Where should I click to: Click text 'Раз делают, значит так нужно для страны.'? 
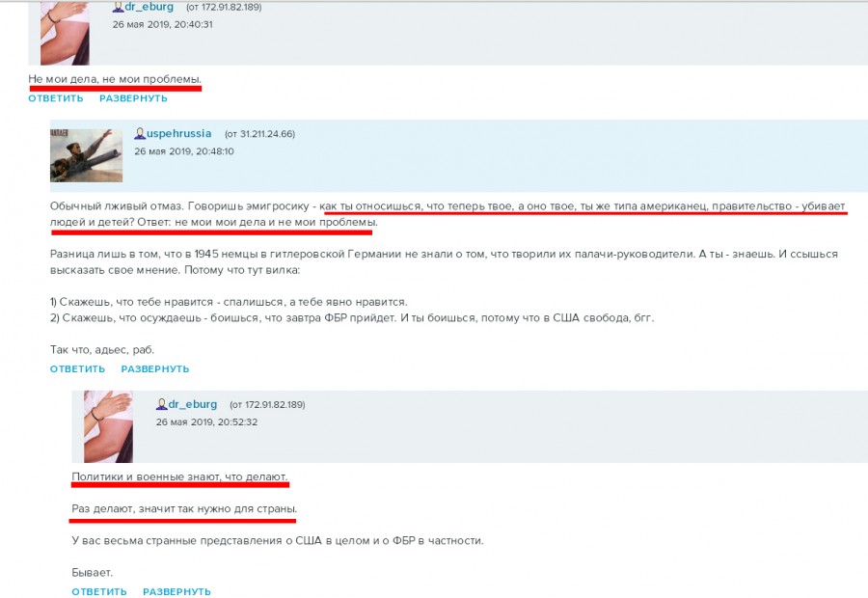pos(184,509)
